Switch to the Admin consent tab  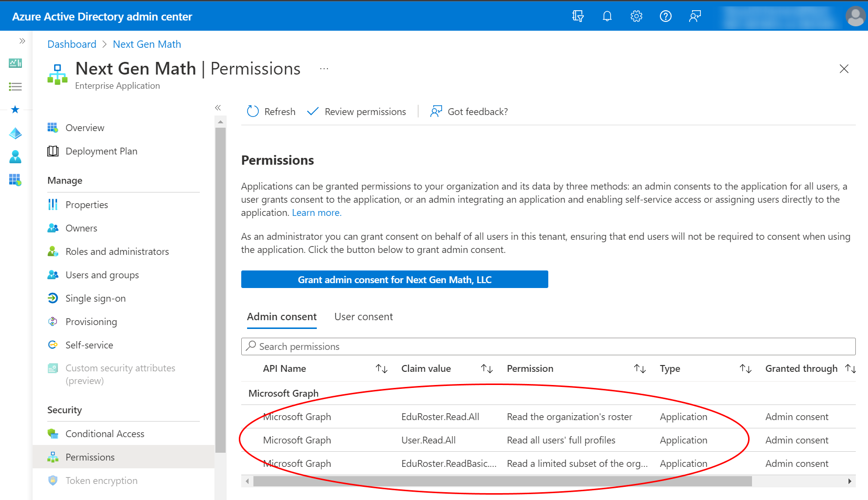click(282, 317)
